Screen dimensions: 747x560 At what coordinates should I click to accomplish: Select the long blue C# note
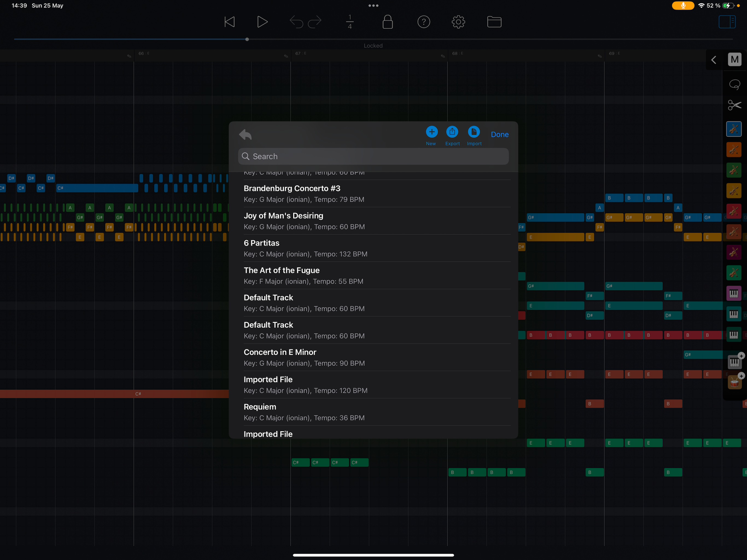(x=97, y=188)
